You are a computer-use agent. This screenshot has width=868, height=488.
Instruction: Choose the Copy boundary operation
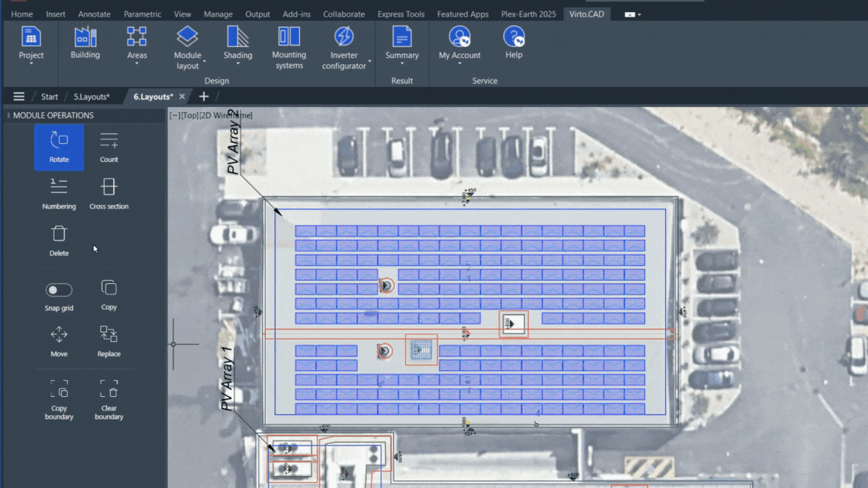60,399
